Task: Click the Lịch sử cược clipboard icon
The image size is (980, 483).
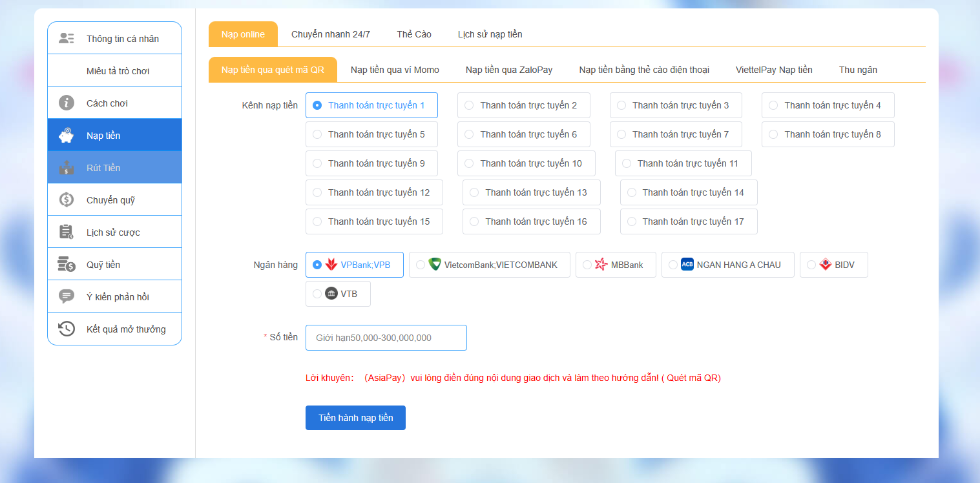Action: 67,232
